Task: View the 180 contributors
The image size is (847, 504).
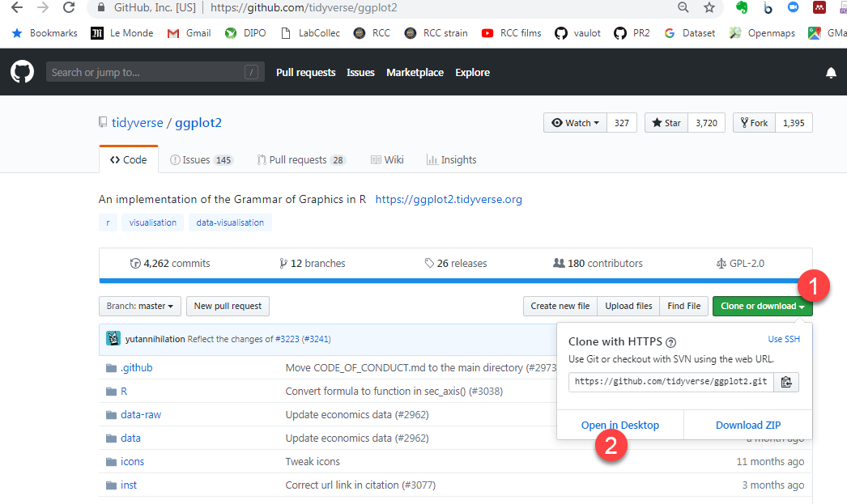Action: (x=598, y=264)
